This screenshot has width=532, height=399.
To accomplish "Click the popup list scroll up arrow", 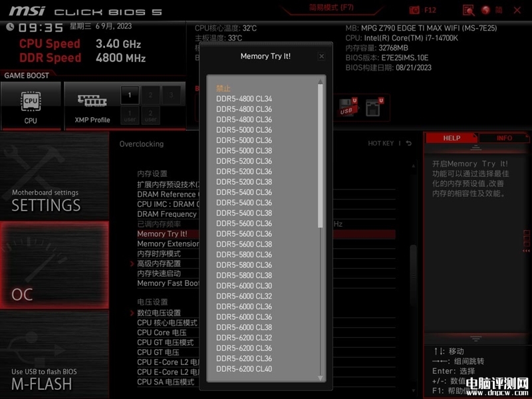I will [320, 81].
